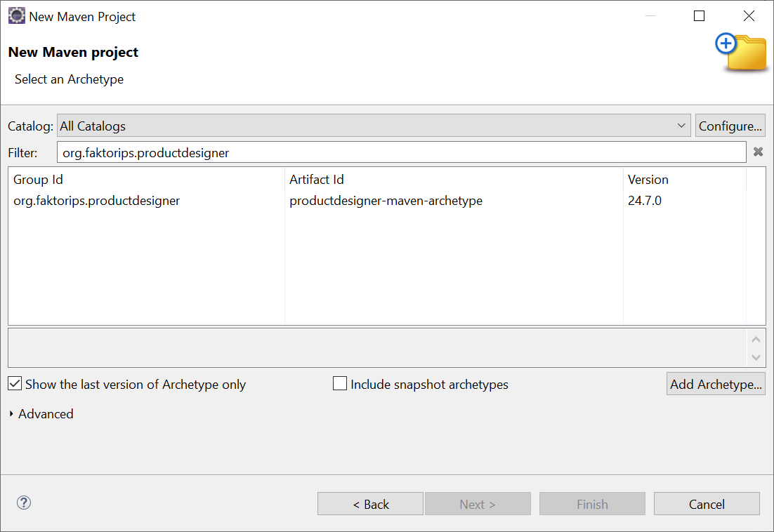The width and height of the screenshot is (774, 532).
Task: Open the help question mark icon
Action: coord(24,503)
